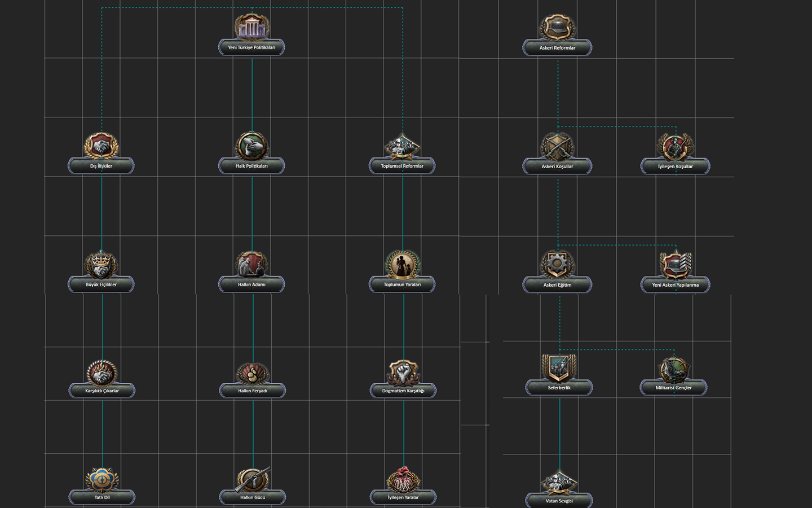
Task: Click the 'Militarist Gençler' label plate
Action: point(673,388)
